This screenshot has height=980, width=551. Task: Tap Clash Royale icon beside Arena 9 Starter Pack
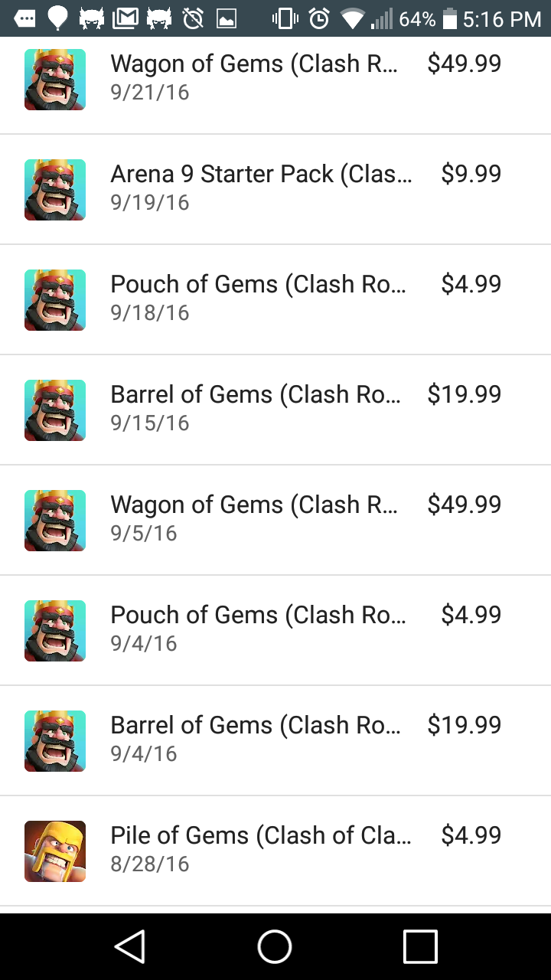tap(55, 190)
